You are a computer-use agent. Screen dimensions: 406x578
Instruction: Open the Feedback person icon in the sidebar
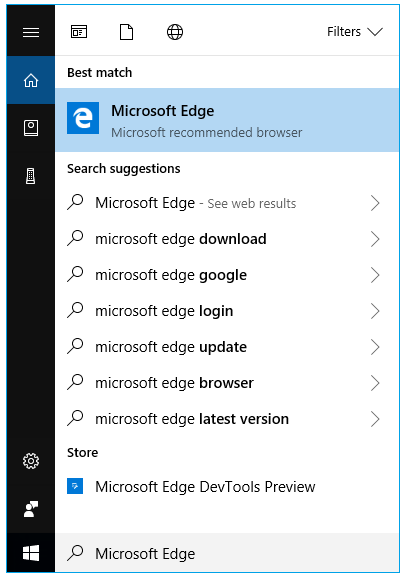tap(31, 509)
